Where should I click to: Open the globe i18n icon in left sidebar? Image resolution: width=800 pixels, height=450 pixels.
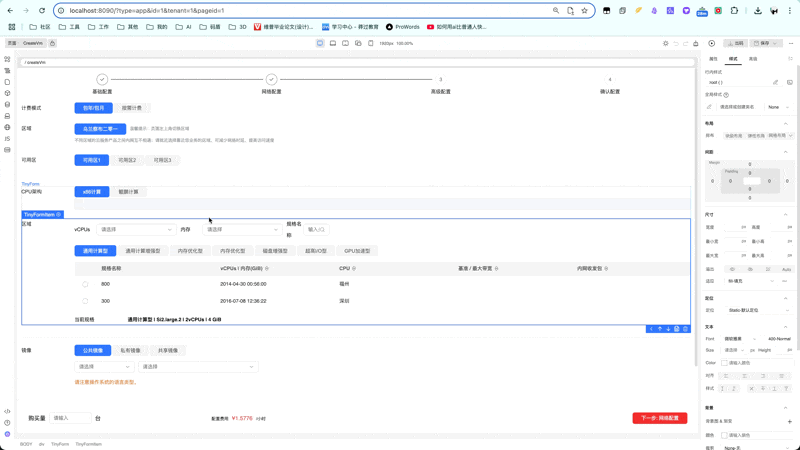[7, 127]
